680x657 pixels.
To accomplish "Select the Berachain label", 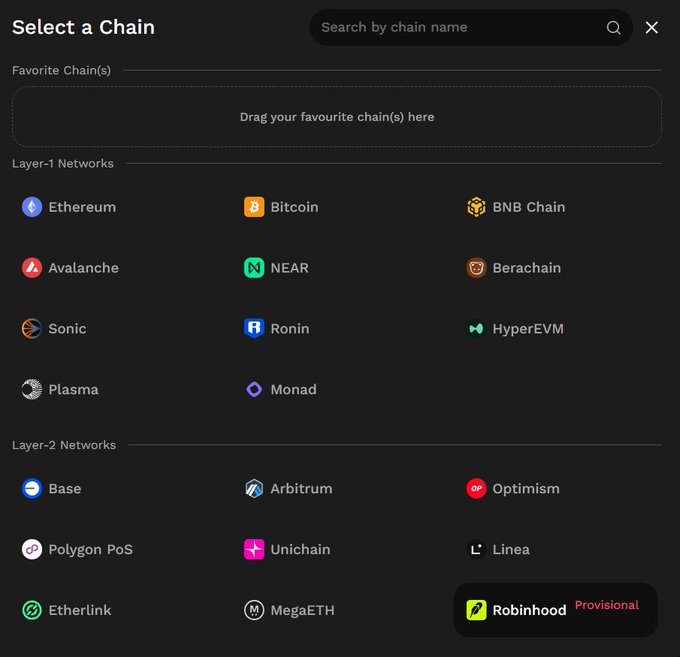I will point(526,268).
